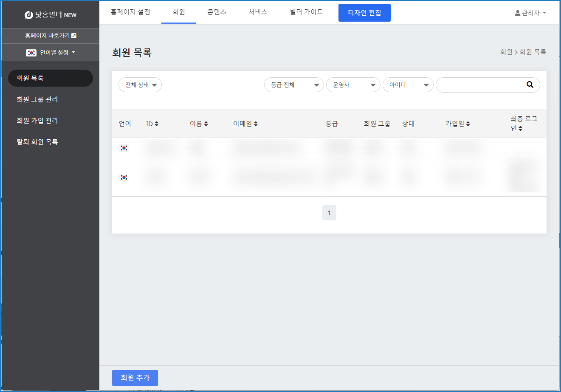Expand the 등급 전체 grade dropdown
561x392 pixels.
pos(294,85)
